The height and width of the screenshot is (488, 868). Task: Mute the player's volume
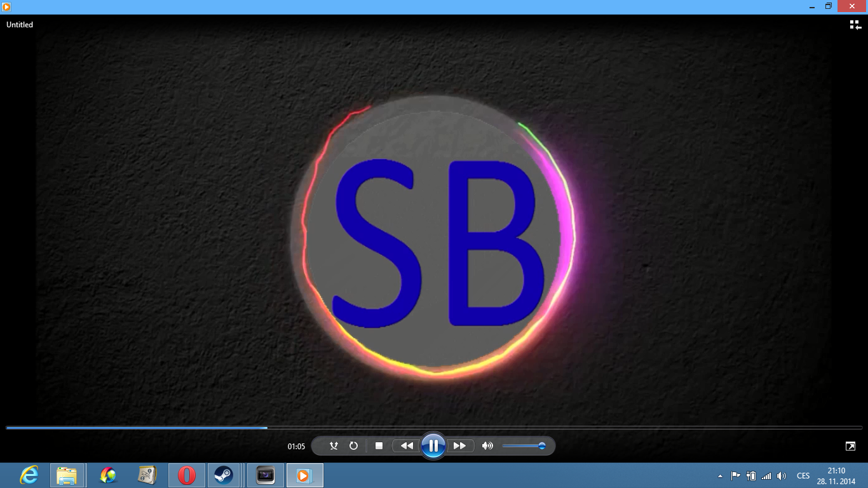487,446
